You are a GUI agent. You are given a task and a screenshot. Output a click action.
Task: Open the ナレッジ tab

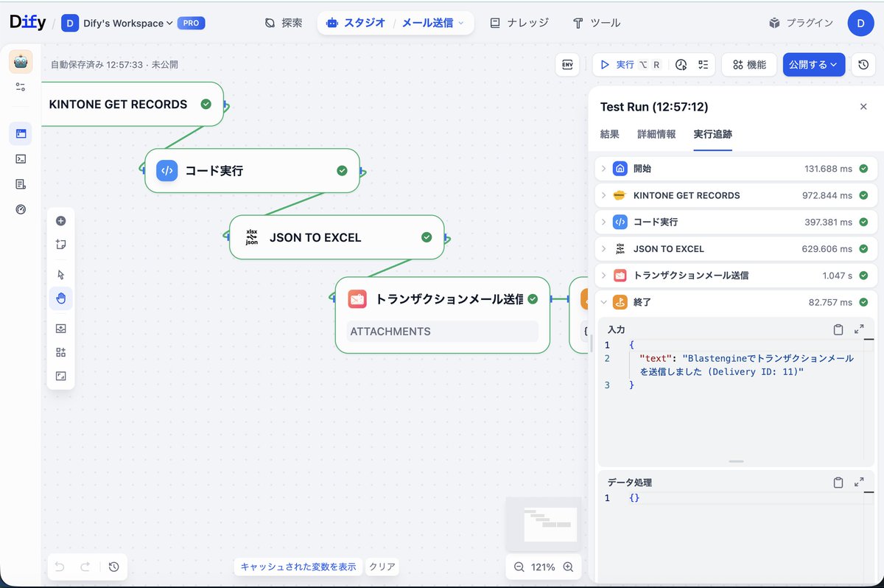[x=519, y=23]
